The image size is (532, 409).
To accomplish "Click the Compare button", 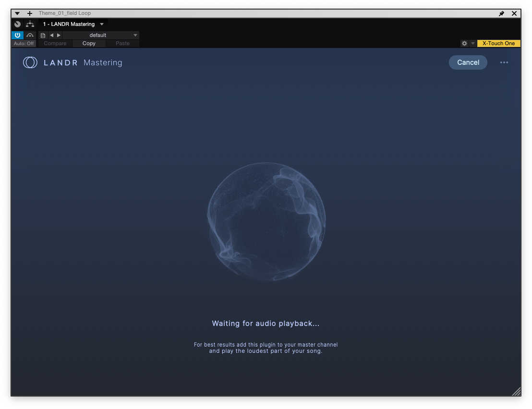I will coord(55,43).
